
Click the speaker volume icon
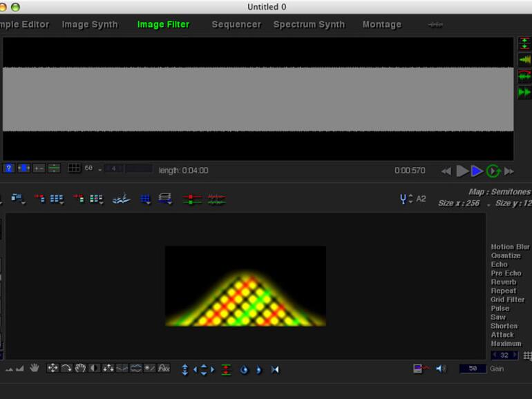441,369
